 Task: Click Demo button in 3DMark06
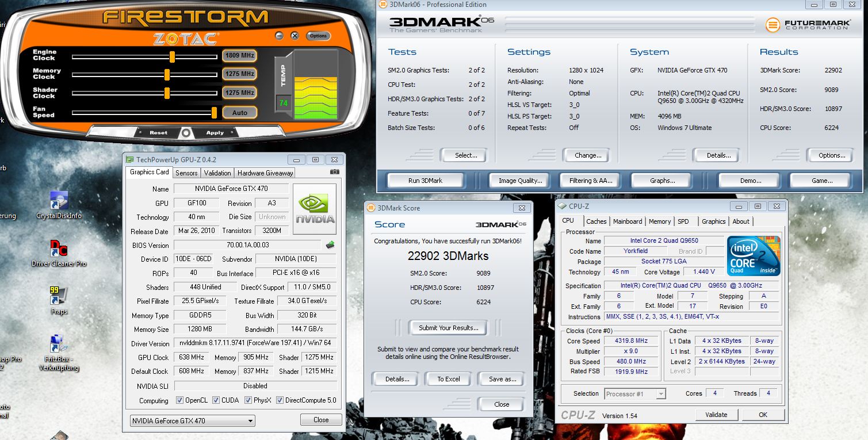(751, 181)
